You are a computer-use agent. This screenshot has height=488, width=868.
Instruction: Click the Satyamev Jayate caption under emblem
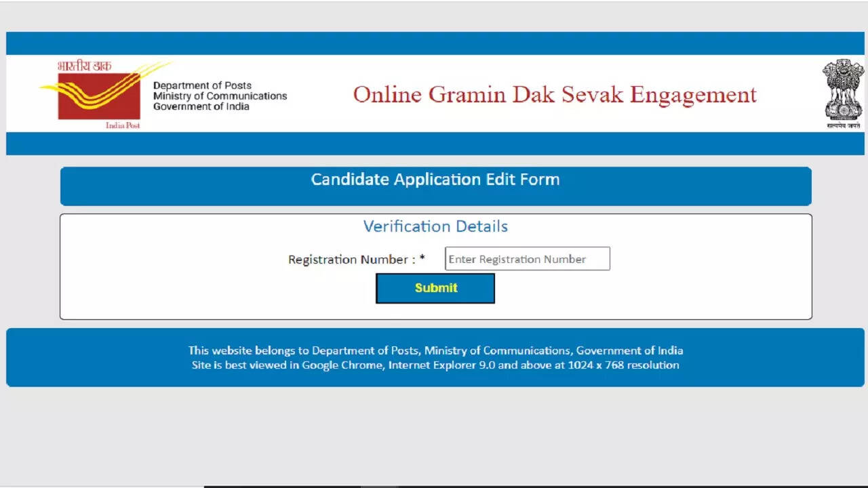pyautogui.click(x=843, y=125)
